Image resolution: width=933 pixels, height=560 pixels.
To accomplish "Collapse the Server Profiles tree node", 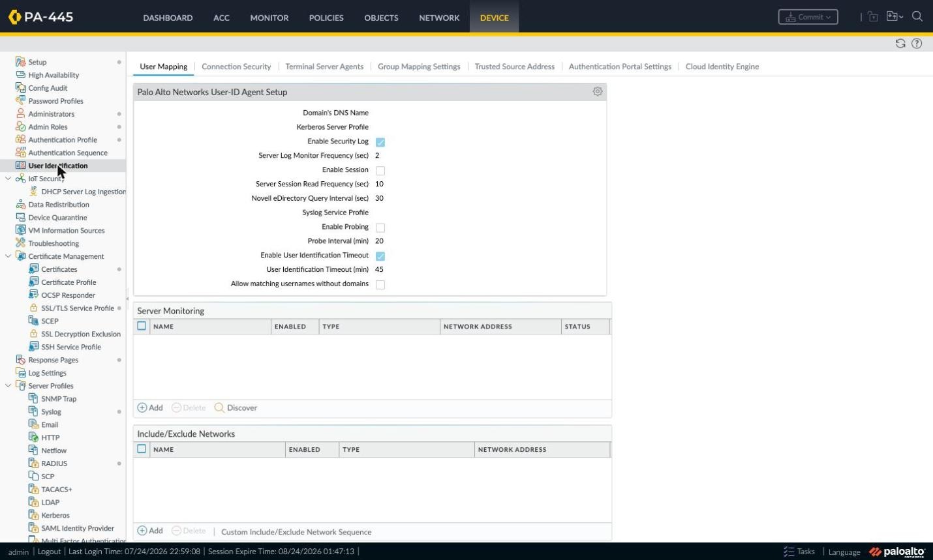I will 8,385.
